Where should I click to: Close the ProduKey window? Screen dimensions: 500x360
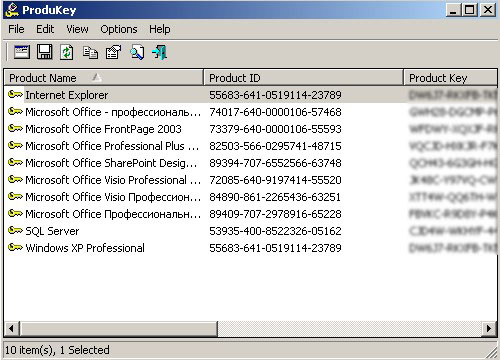pos(488,10)
